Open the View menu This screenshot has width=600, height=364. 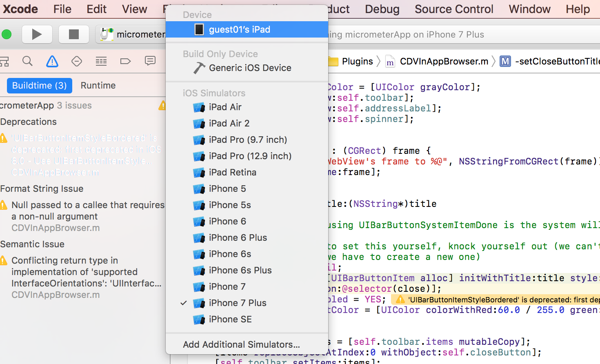134,9
